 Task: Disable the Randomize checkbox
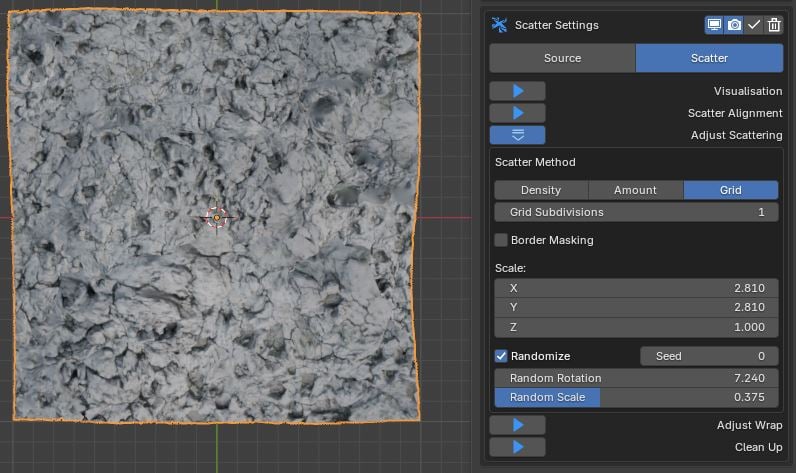pyautogui.click(x=502, y=356)
